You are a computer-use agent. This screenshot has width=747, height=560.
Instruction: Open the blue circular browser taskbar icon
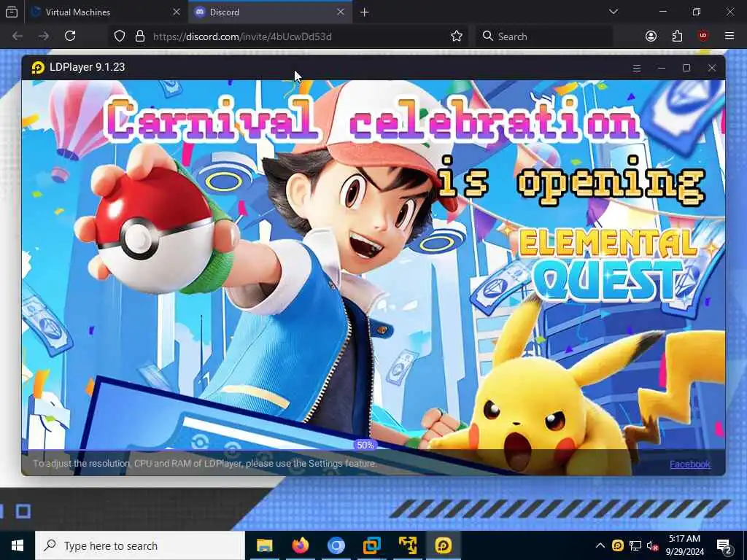point(336,545)
